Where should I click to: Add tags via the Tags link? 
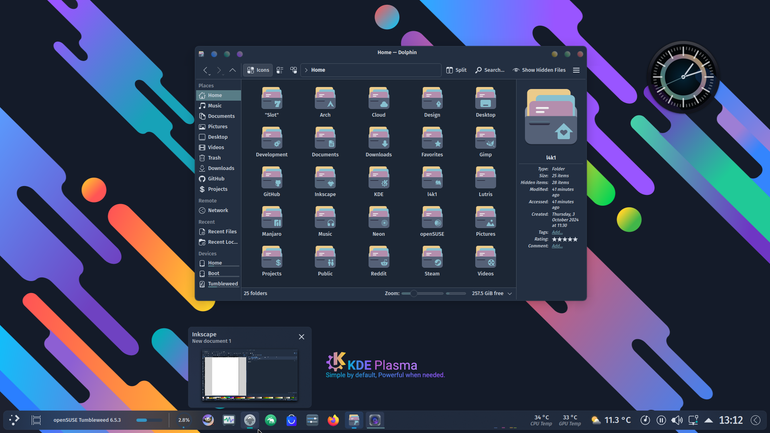pos(557,232)
